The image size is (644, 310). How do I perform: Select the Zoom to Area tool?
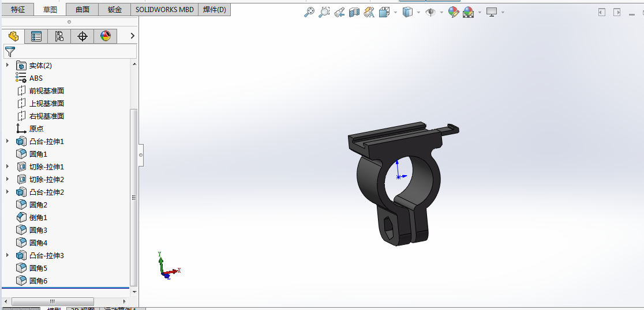tap(324, 12)
